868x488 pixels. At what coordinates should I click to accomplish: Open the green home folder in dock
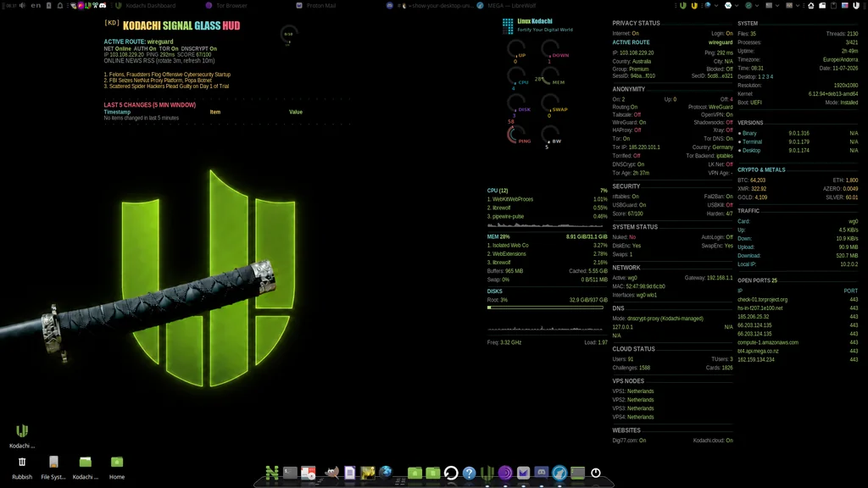tap(415, 473)
